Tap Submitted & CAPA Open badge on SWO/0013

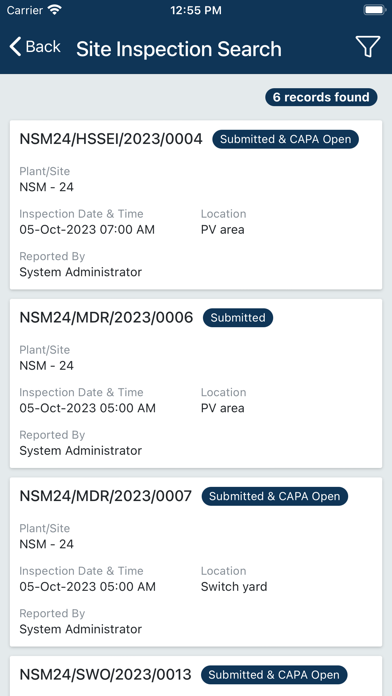coord(274,675)
